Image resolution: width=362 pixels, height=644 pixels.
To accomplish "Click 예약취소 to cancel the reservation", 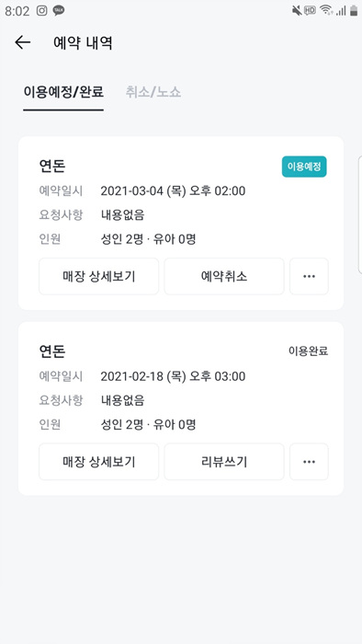I will (224, 276).
